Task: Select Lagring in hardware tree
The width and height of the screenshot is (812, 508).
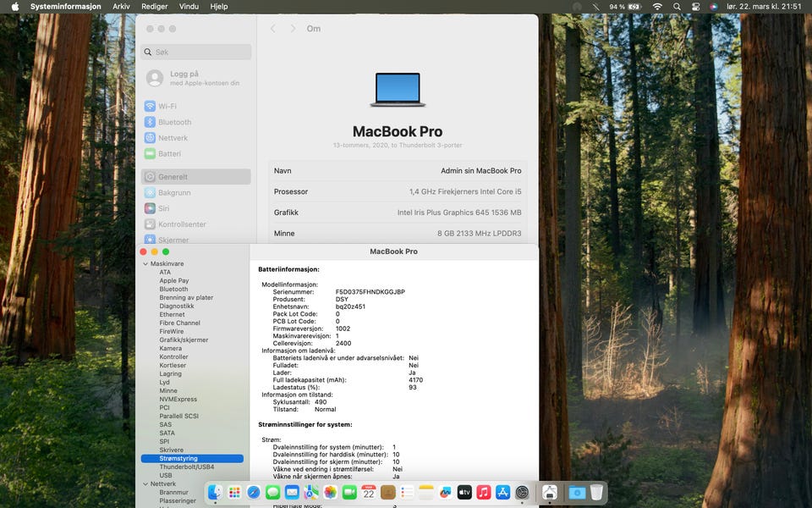Action: 170,373
